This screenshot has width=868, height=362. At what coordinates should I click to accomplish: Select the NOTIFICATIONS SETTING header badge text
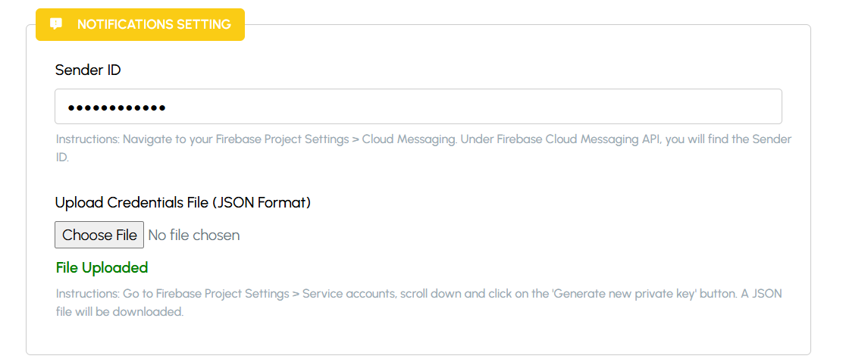(154, 24)
